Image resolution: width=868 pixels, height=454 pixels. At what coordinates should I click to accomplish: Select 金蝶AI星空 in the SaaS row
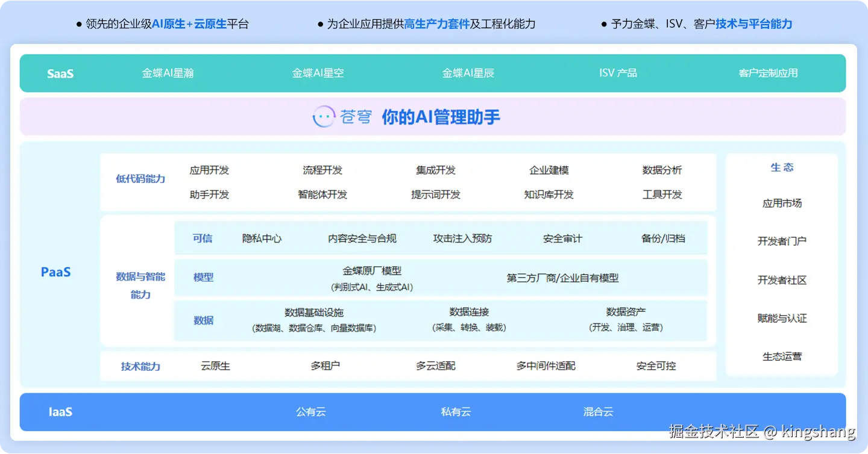(x=318, y=73)
